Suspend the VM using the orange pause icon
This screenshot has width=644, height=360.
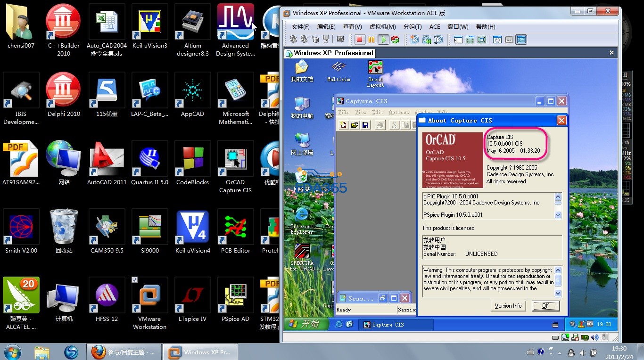(372, 40)
